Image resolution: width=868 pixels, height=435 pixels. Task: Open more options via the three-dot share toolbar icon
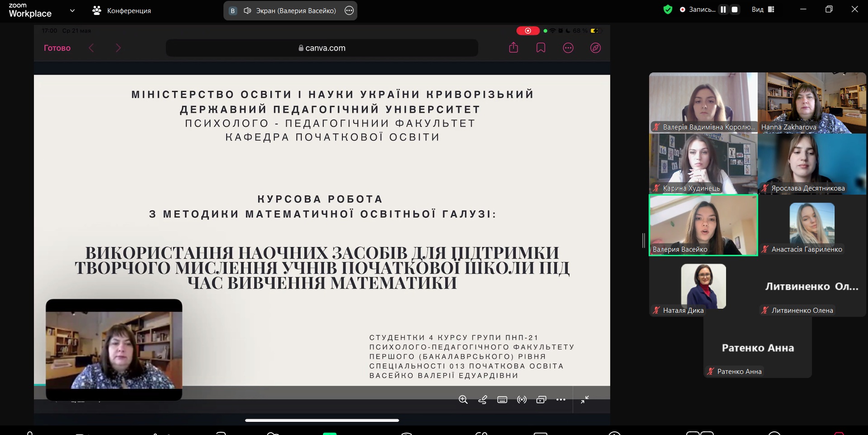coord(561,400)
